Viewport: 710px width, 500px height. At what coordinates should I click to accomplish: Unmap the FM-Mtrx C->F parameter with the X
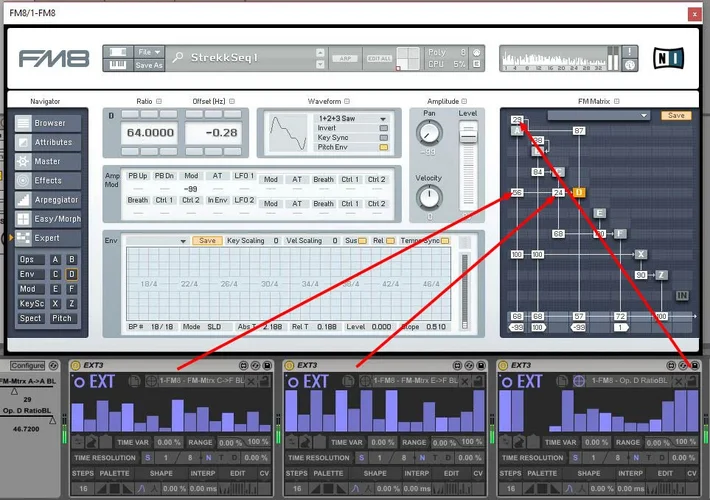pyautogui.click(x=251, y=381)
